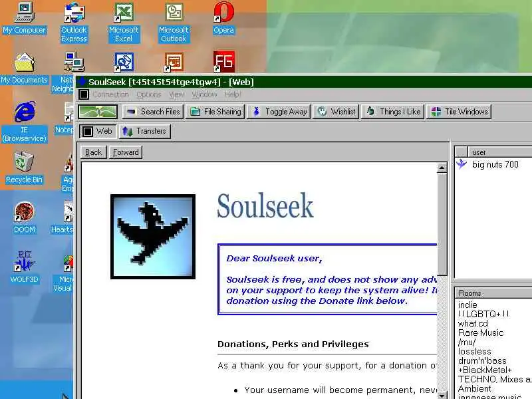
Task: Open My Documents folder icon
Action: [x=25, y=69]
